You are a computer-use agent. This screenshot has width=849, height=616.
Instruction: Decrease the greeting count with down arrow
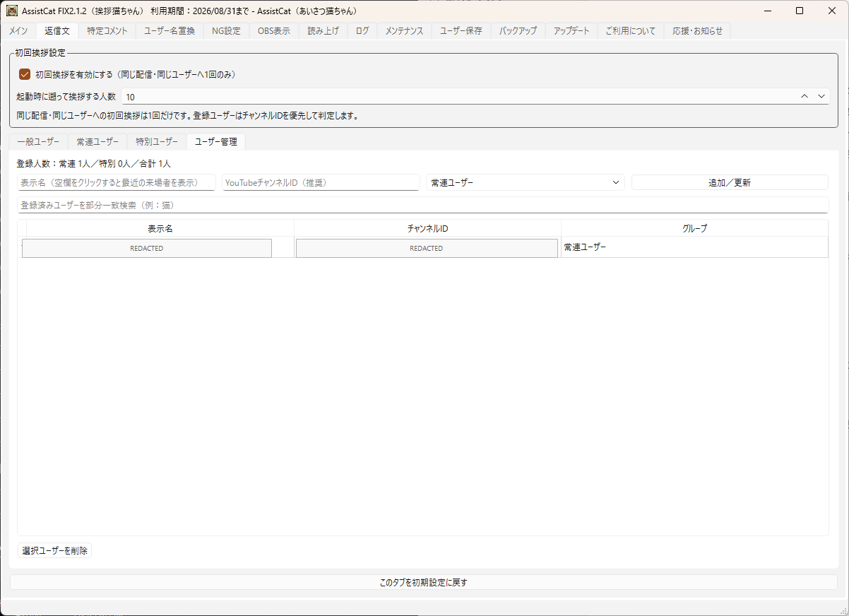click(x=821, y=96)
